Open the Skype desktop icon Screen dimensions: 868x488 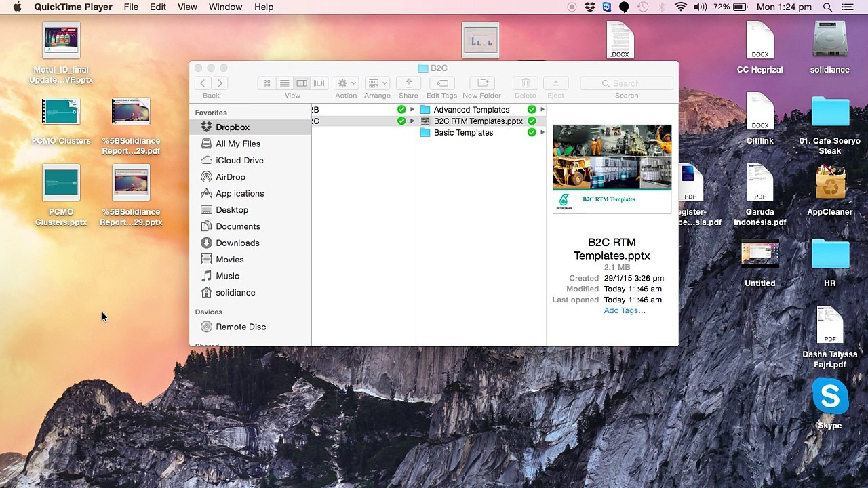pos(830,397)
